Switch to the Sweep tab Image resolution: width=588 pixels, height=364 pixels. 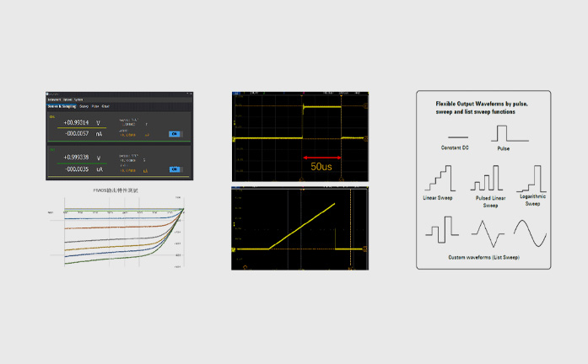84,106
